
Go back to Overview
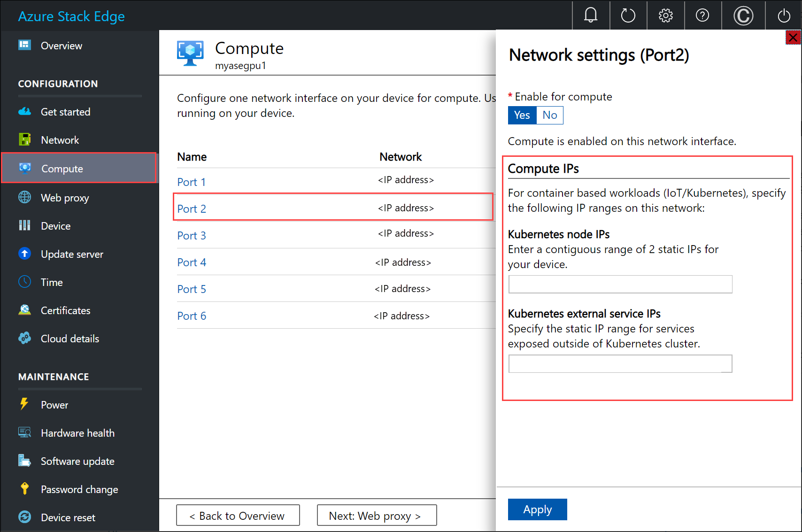[x=238, y=515]
